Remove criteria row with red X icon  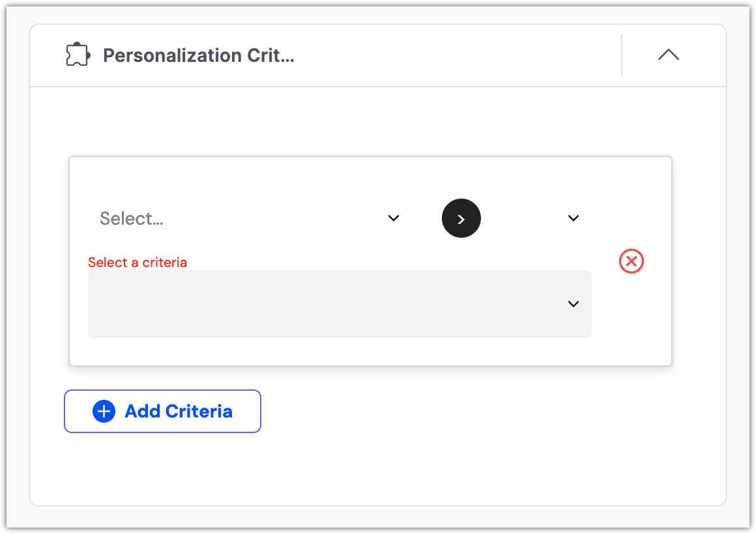(631, 262)
